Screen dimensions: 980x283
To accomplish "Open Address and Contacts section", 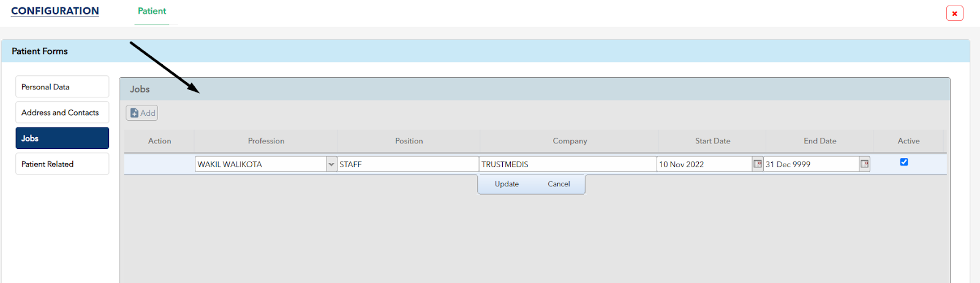I will tap(62, 112).
